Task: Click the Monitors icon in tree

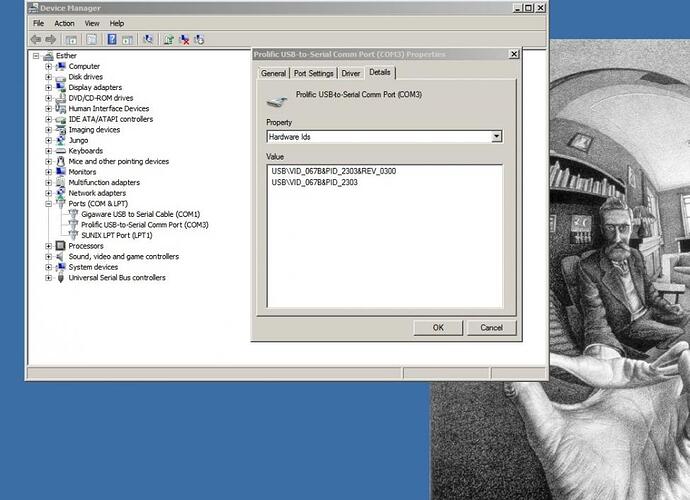Action: click(x=61, y=172)
